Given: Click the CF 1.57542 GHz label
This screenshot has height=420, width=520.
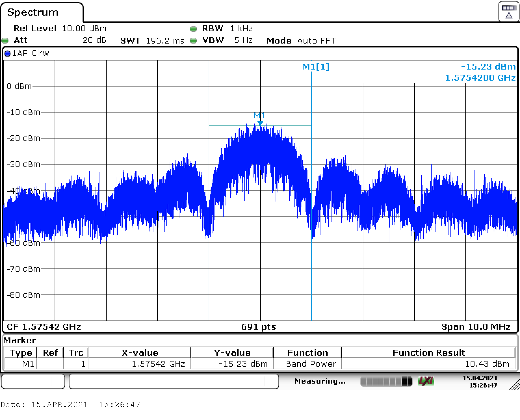Looking at the screenshot, I should (44, 327).
